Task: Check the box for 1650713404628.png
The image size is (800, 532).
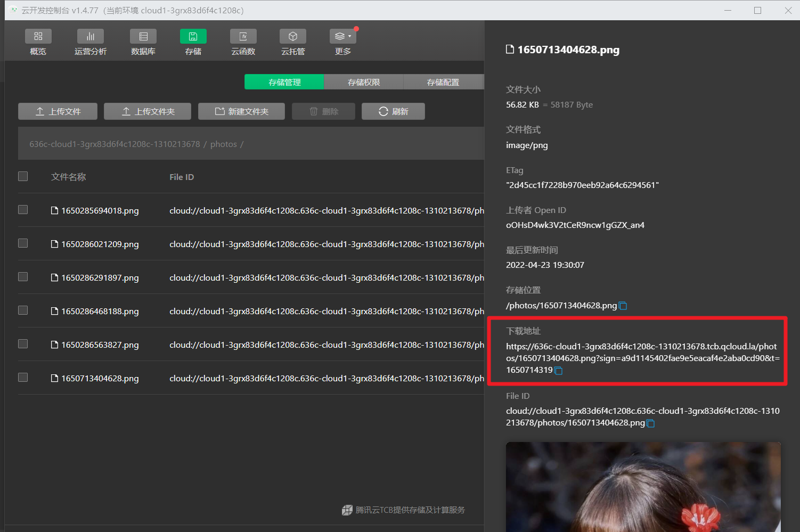Action: tap(23, 378)
